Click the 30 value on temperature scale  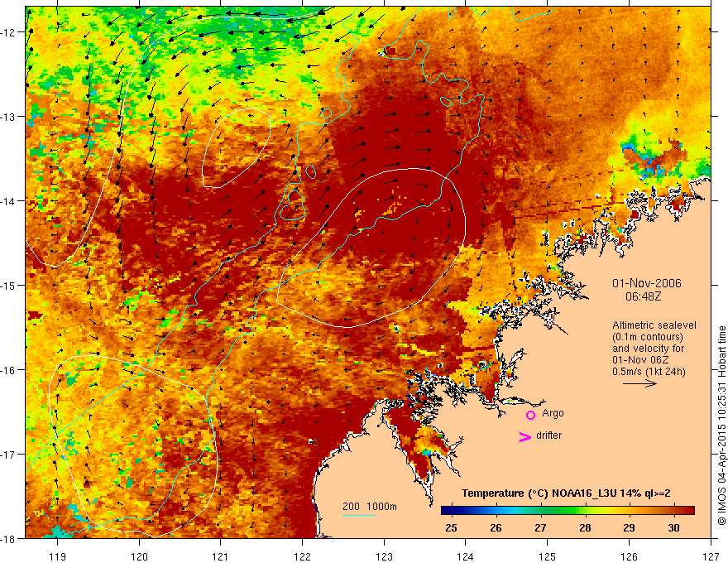[x=673, y=527]
